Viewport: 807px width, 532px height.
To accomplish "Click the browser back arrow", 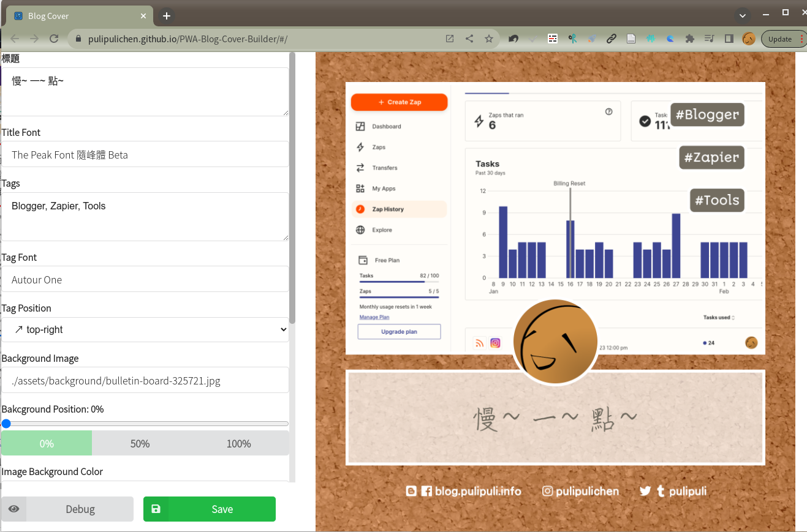I will [15, 39].
